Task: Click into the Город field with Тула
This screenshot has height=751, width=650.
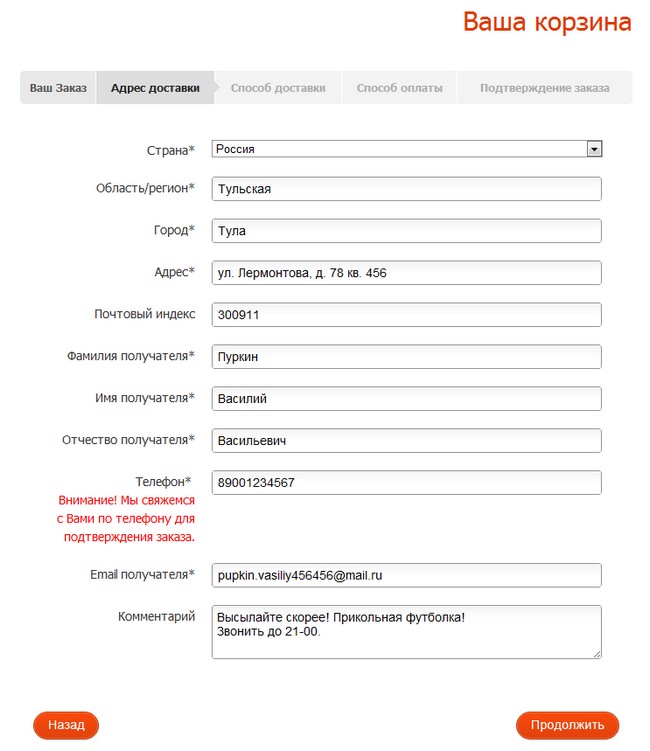Action: (x=406, y=231)
